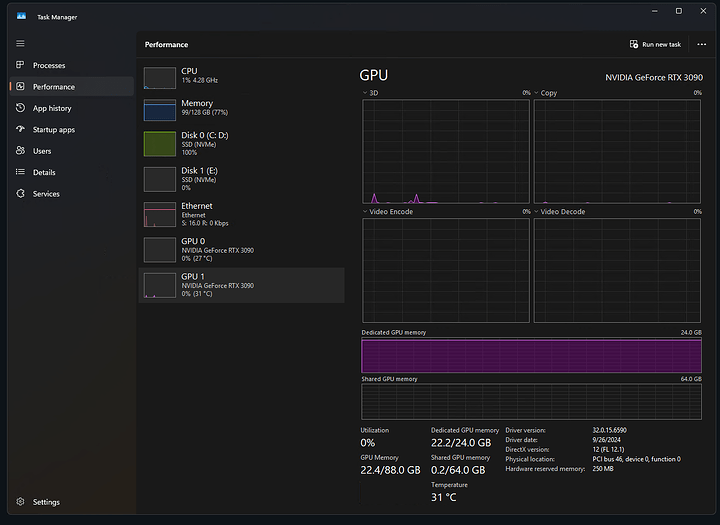This screenshot has height=525, width=720.
Task: Click the 31 °C temperature value
Action: 444,497
